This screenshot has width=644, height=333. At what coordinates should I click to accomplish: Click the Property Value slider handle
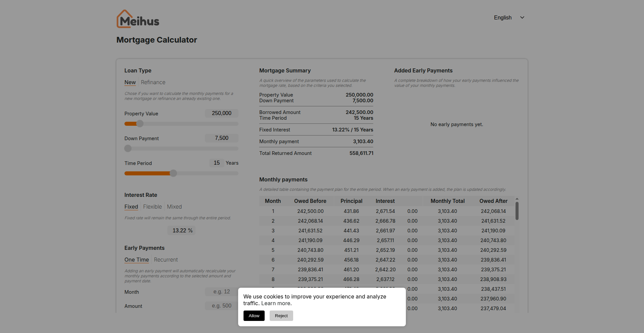tap(140, 124)
